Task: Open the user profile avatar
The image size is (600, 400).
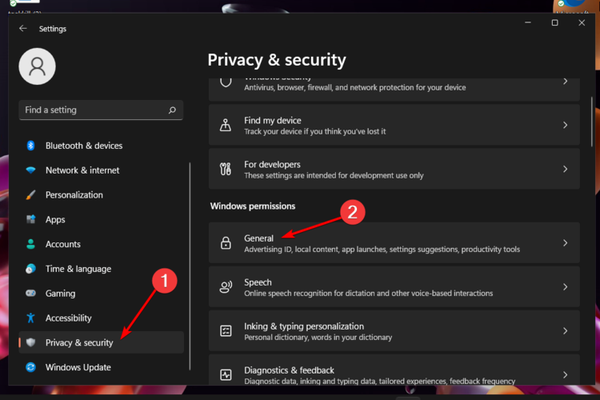Action: click(x=37, y=67)
